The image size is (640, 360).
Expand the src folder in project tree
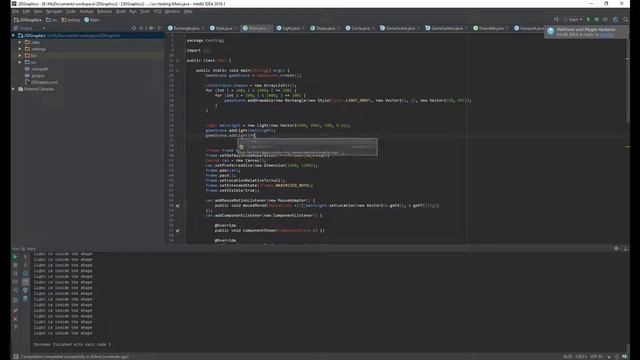coord(20,62)
